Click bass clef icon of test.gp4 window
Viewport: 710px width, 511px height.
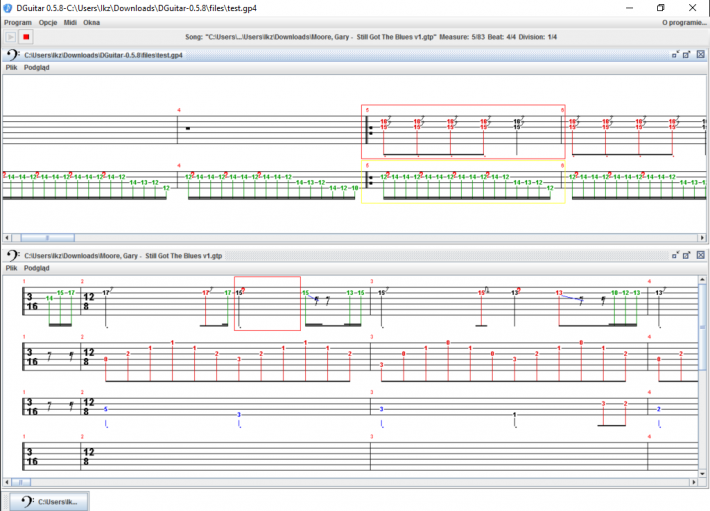(13, 55)
